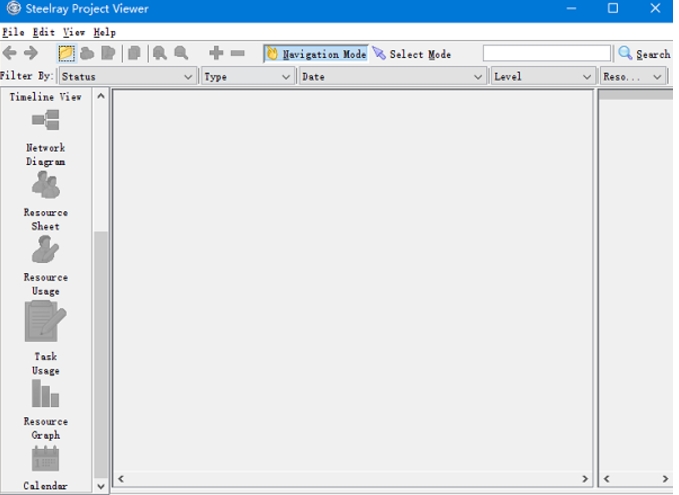Click the sidebar vertical scrollbar thumb
Screen dimensions: 679x495
pyautogui.click(x=101, y=355)
